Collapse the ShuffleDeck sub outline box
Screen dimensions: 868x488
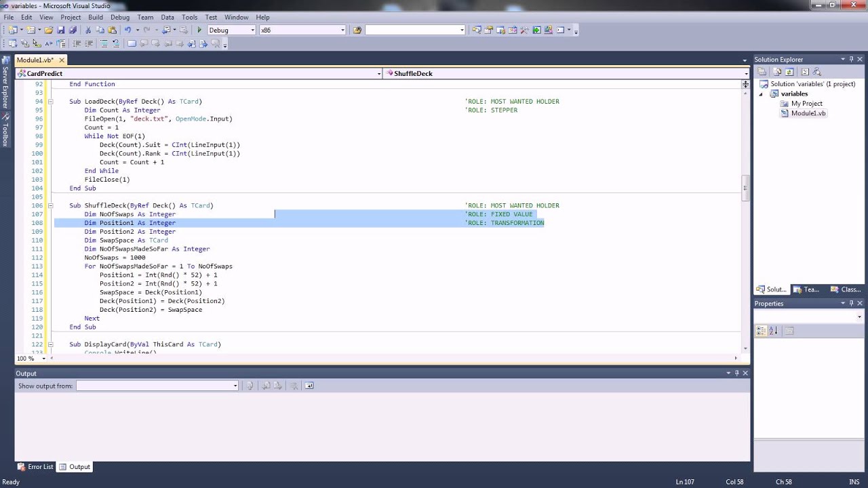click(x=50, y=205)
